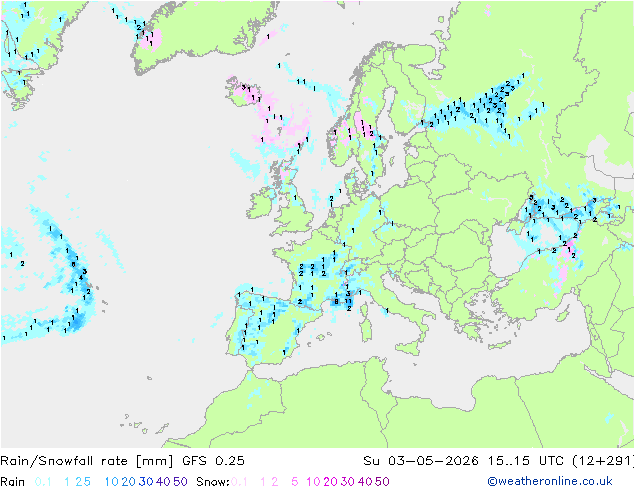Click on Crete island on the map

coord(499,345)
